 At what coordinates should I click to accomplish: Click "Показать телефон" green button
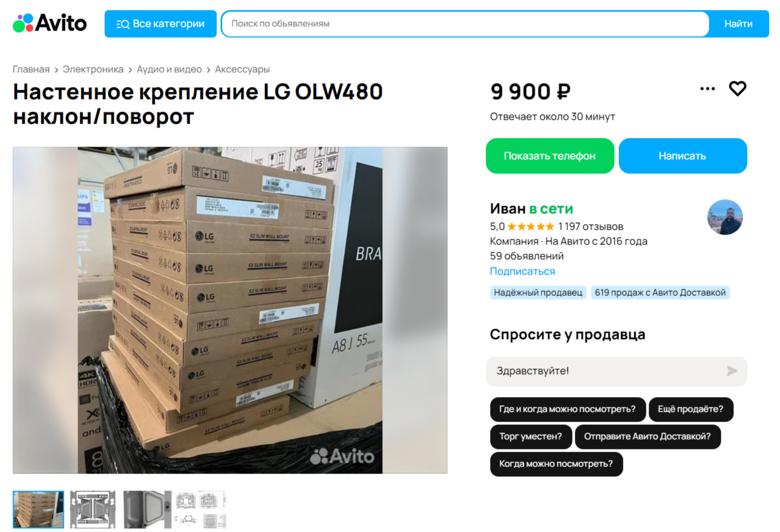tap(550, 156)
